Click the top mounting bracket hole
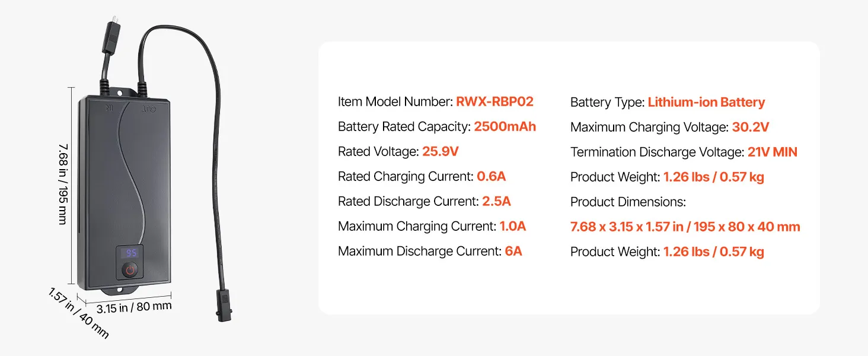Screen dimensions: 868x356 [x=126, y=93]
